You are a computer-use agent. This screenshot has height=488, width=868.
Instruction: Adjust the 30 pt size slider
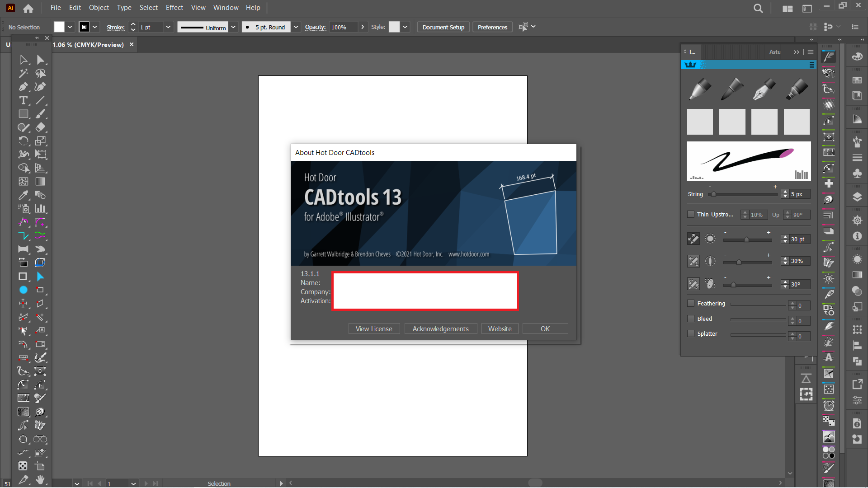(x=746, y=239)
